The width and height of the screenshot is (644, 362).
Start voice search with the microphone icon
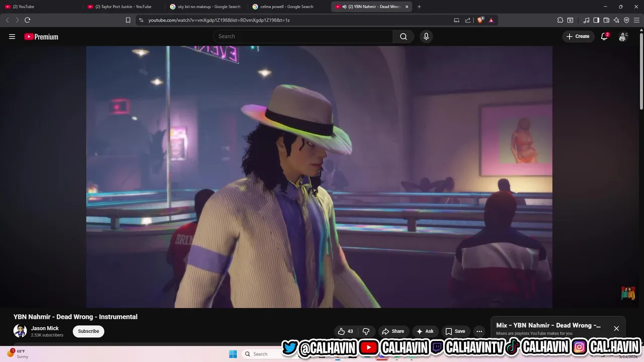426,36
